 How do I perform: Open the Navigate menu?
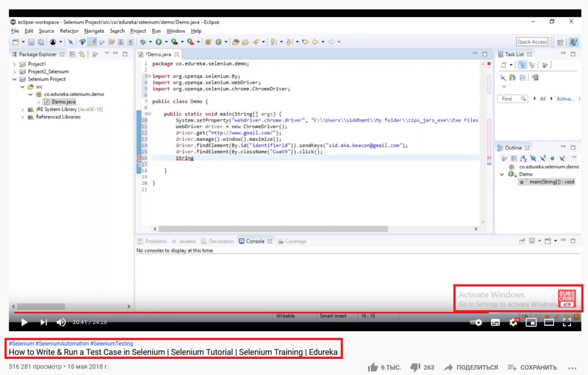click(x=94, y=31)
